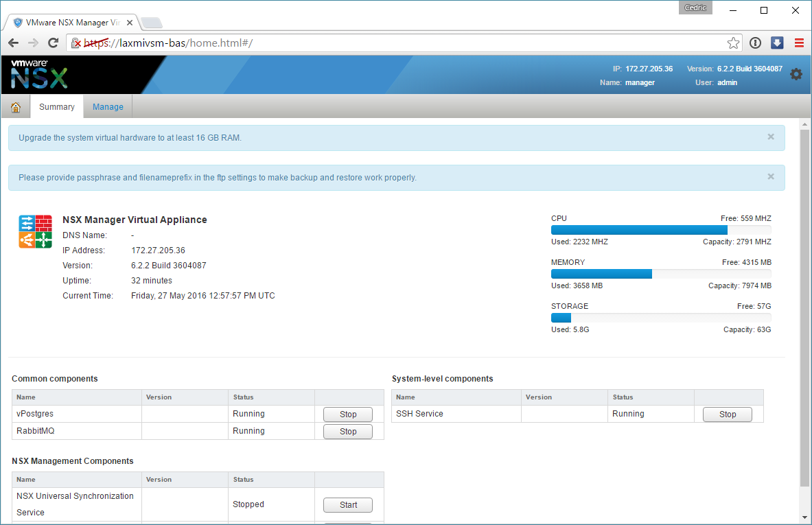Open the Chrome hamburger menu
Screen dimensions: 812x525
[799, 43]
